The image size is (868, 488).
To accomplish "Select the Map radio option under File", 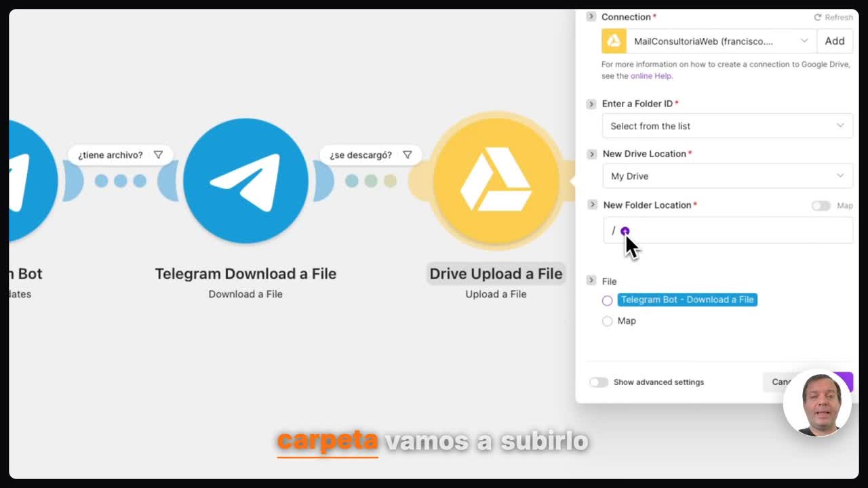I will point(608,321).
